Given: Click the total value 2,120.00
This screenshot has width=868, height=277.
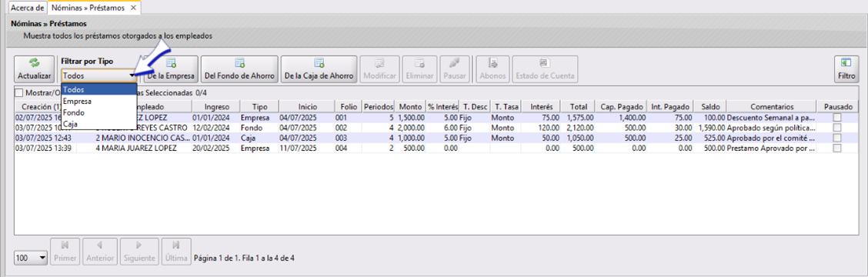Looking at the screenshot, I should click(x=579, y=128).
